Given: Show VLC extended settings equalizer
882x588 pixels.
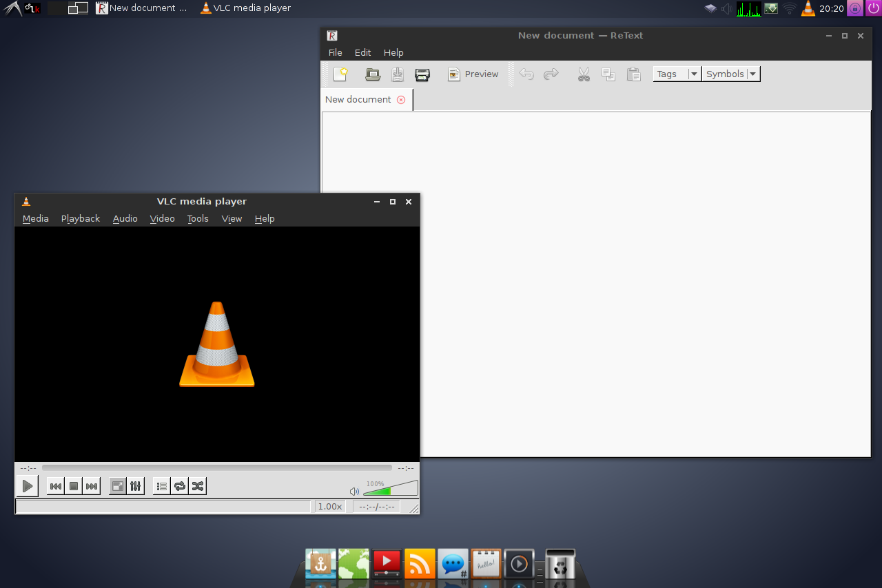Looking at the screenshot, I should (x=136, y=486).
